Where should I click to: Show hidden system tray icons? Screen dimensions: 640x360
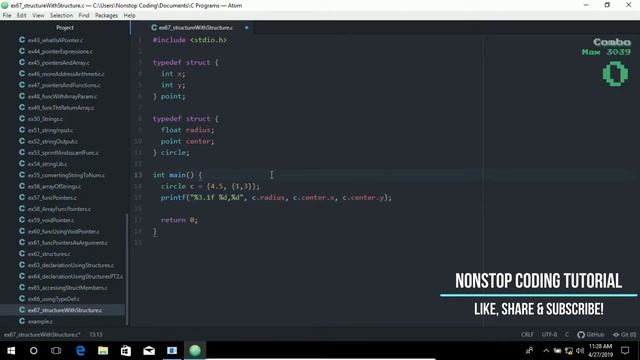(x=546, y=351)
